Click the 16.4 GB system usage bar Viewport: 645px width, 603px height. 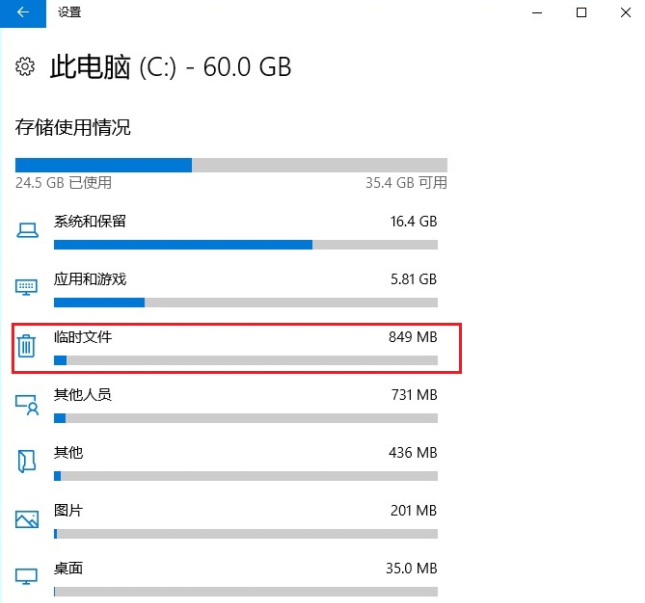tap(245, 244)
